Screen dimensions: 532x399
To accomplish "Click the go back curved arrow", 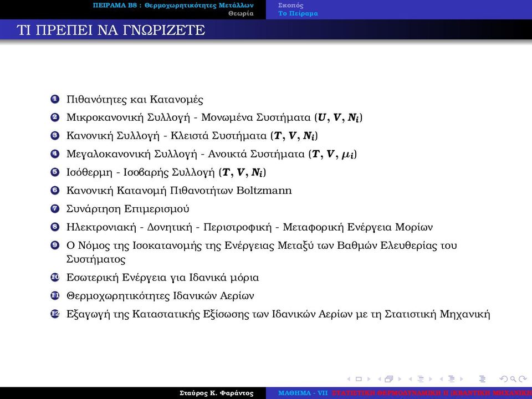I will pos(504,379).
